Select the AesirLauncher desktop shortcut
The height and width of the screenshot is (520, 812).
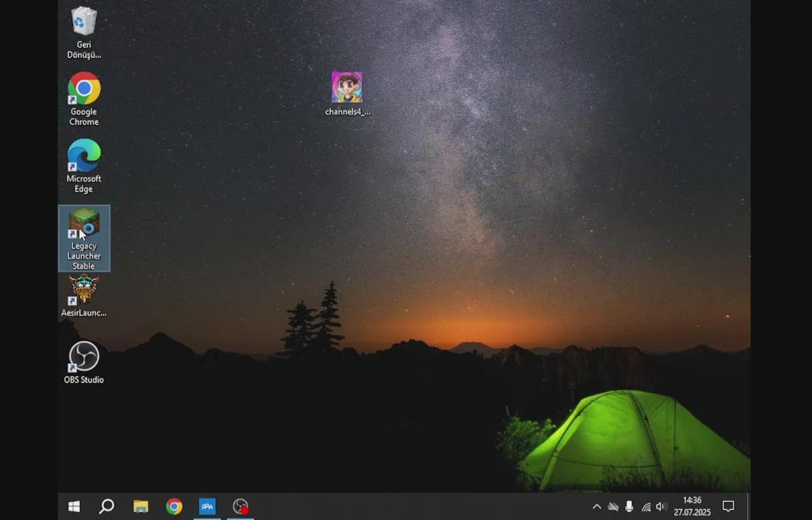click(x=84, y=295)
